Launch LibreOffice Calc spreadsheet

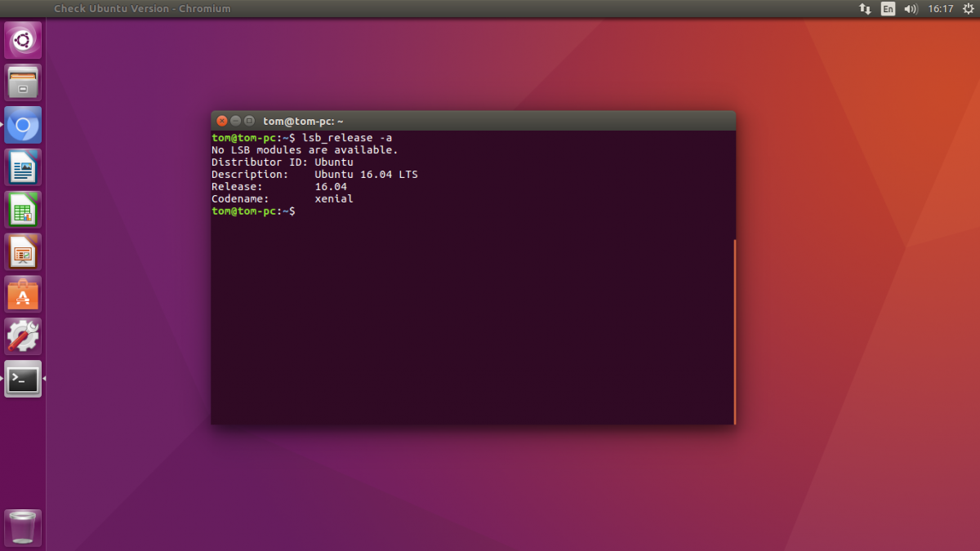(23, 210)
